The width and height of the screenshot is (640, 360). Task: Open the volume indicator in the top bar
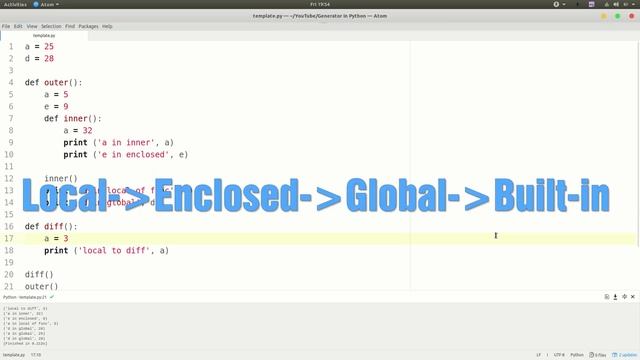tap(616, 4)
